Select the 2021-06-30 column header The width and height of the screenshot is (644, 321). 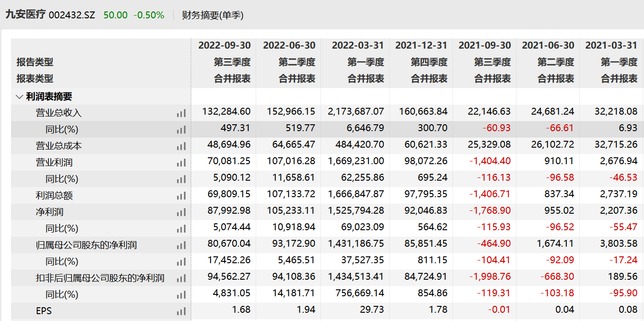click(548, 45)
